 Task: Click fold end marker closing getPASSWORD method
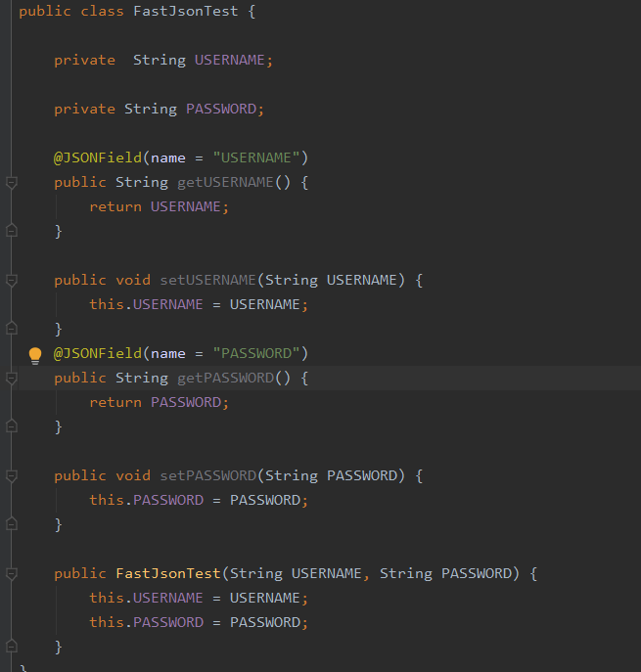12,426
